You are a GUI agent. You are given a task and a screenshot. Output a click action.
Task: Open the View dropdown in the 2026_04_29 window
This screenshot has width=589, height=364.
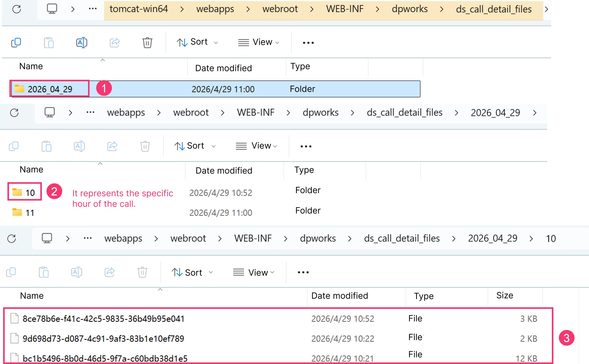[x=256, y=146]
